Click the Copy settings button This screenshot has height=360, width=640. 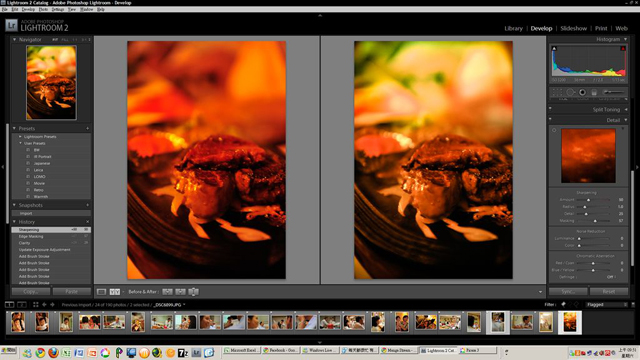[x=31, y=291]
